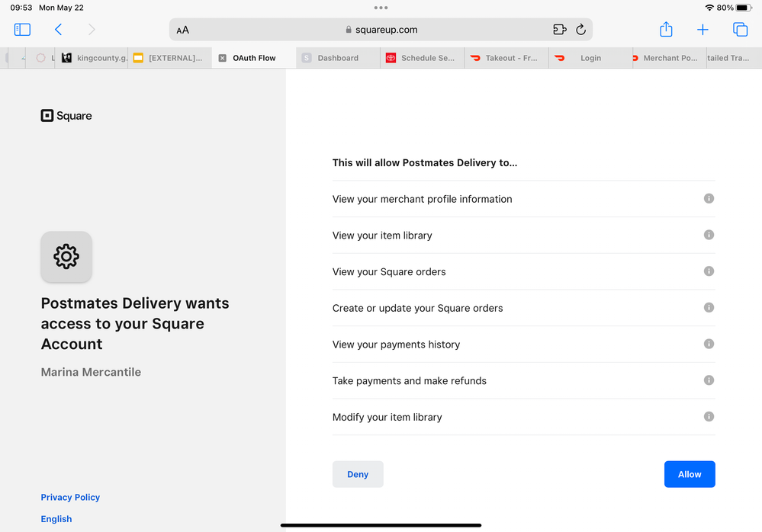Viewport: 762px width, 532px height.
Task: Tap the Share icon in toolbar
Action: pos(666,30)
